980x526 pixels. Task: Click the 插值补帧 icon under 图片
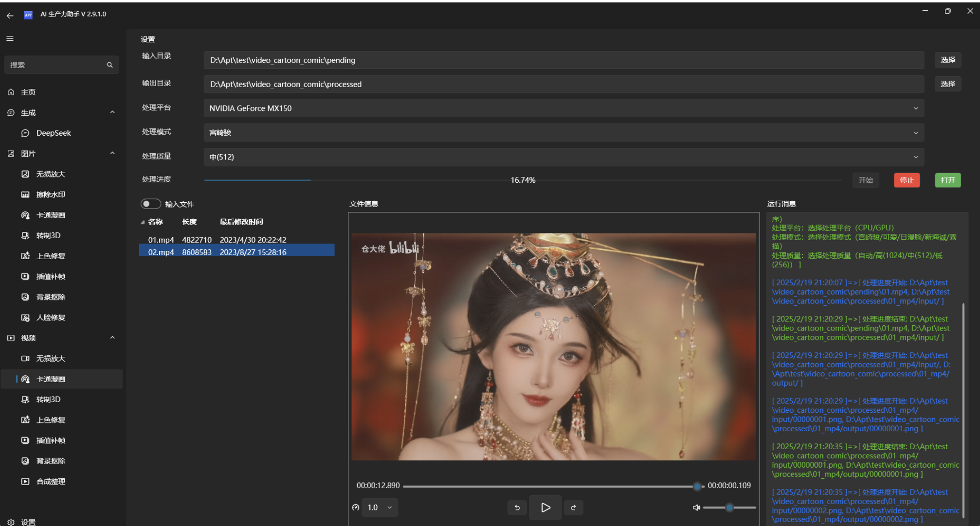[25, 276]
